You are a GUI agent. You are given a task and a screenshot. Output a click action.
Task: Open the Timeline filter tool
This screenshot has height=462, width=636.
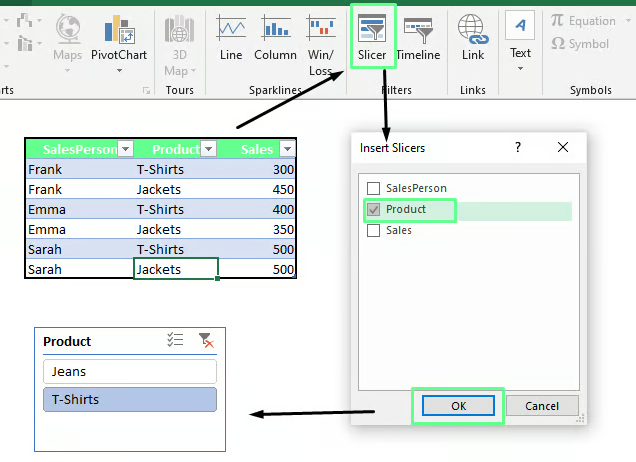click(418, 35)
